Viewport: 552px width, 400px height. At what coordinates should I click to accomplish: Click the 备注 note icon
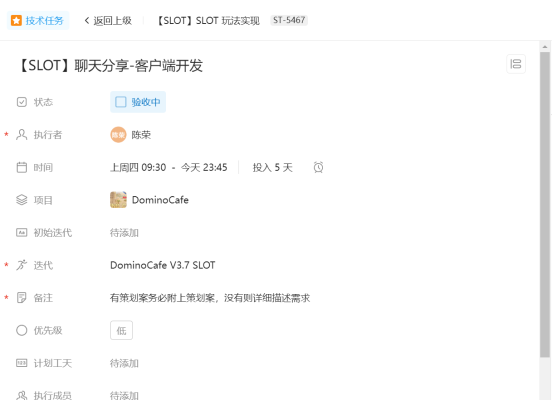pos(22,298)
